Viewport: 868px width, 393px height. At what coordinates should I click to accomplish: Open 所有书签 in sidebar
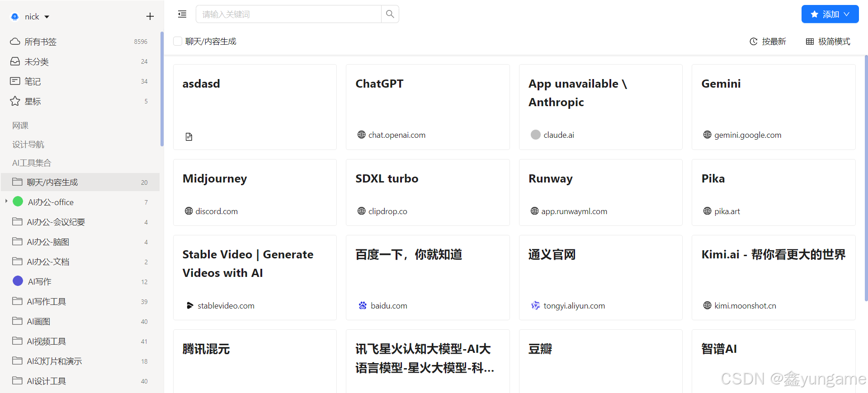(80, 42)
